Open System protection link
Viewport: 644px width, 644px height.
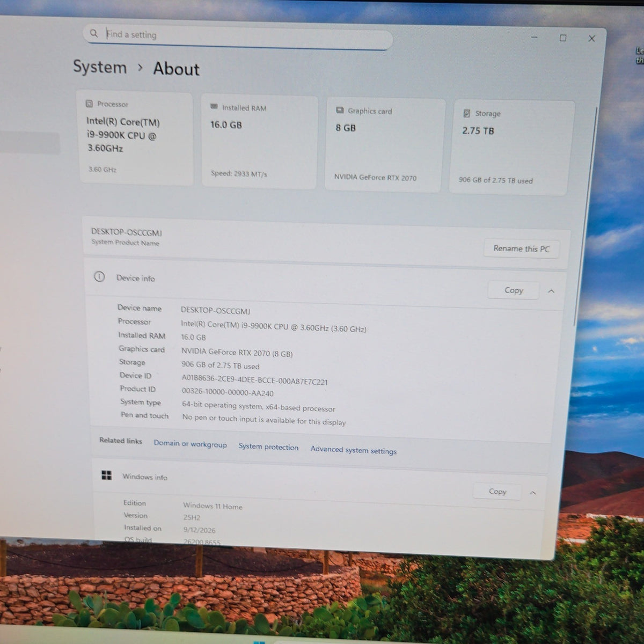point(268,447)
